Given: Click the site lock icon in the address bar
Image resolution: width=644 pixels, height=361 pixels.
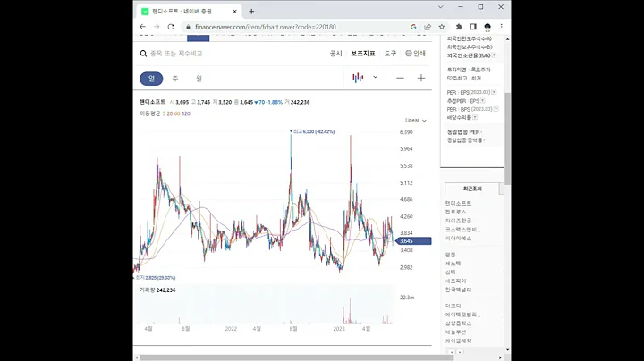Looking at the screenshot, I should point(188,27).
